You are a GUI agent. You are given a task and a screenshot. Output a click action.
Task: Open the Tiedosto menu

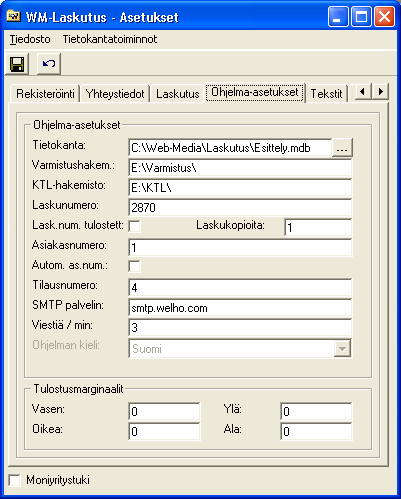point(30,39)
